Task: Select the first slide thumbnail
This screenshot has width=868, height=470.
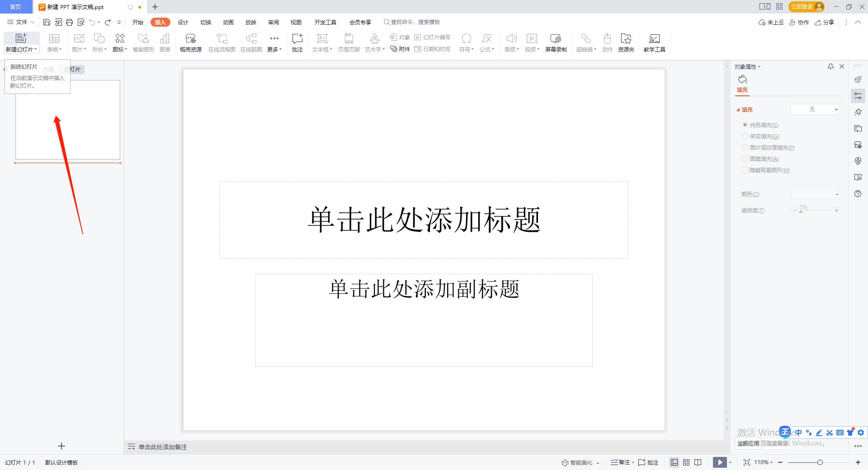Action: (x=67, y=119)
